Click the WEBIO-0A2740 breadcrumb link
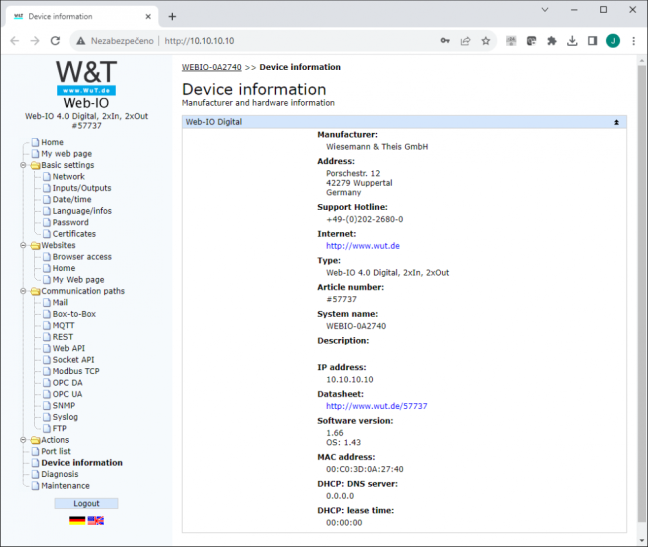The image size is (648, 547). coord(212,67)
